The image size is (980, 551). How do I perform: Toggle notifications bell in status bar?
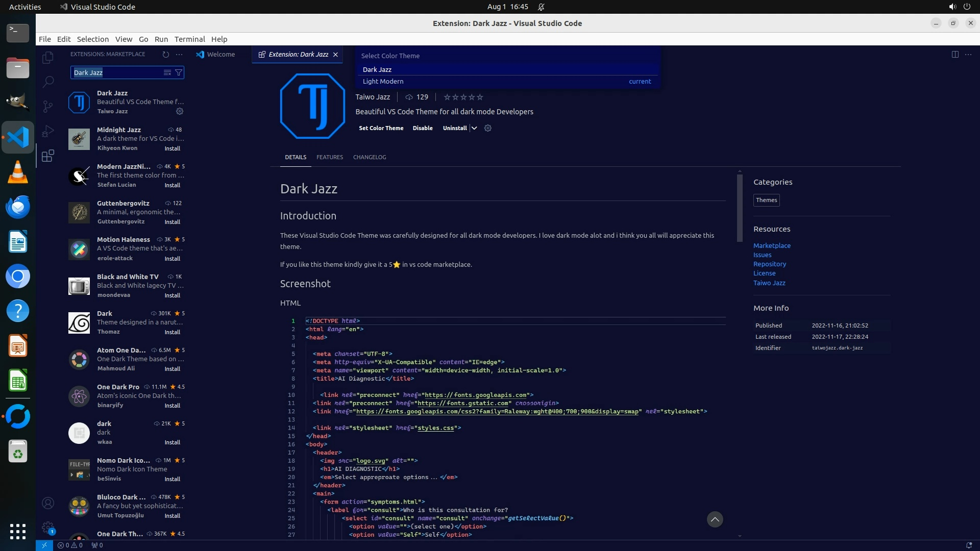click(x=969, y=545)
